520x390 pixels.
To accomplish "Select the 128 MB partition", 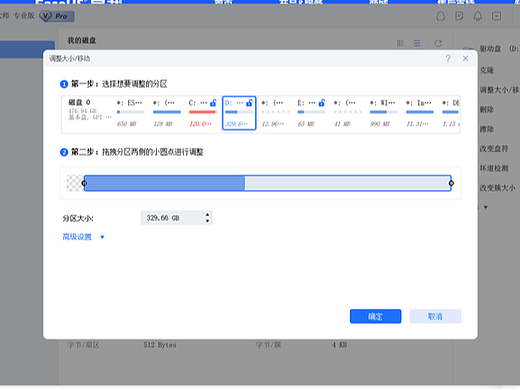I will pyautogui.click(x=167, y=113).
